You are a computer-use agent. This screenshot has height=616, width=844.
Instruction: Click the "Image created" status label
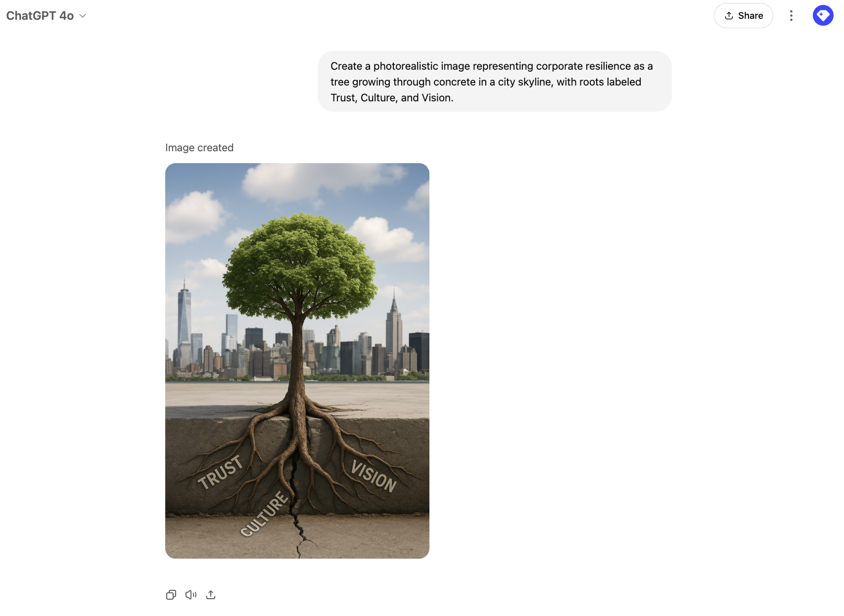pyautogui.click(x=199, y=148)
